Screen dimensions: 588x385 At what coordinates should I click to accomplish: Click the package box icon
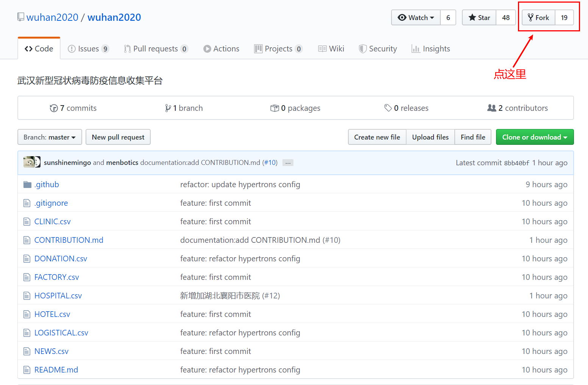[275, 108]
